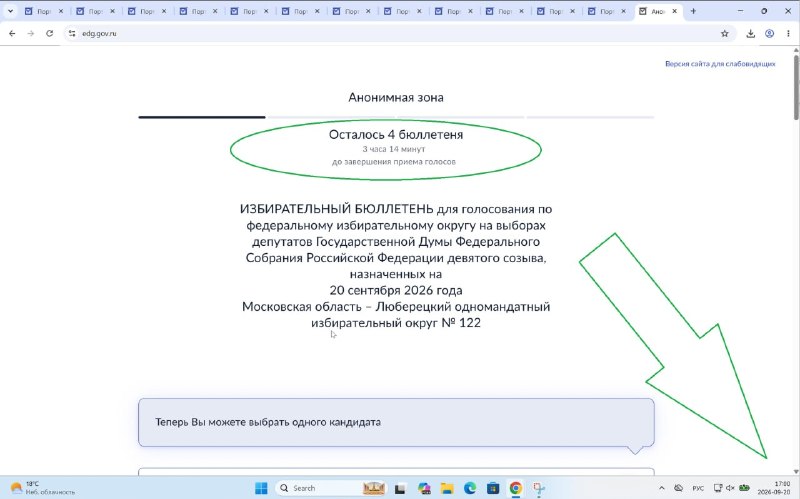Bookmark this page with the star icon

click(x=724, y=34)
